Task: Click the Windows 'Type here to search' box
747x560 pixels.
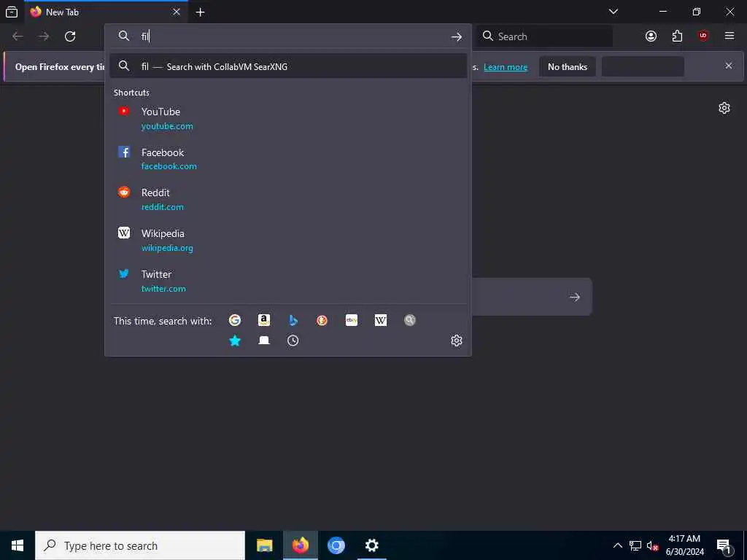Action: point(140,545)
